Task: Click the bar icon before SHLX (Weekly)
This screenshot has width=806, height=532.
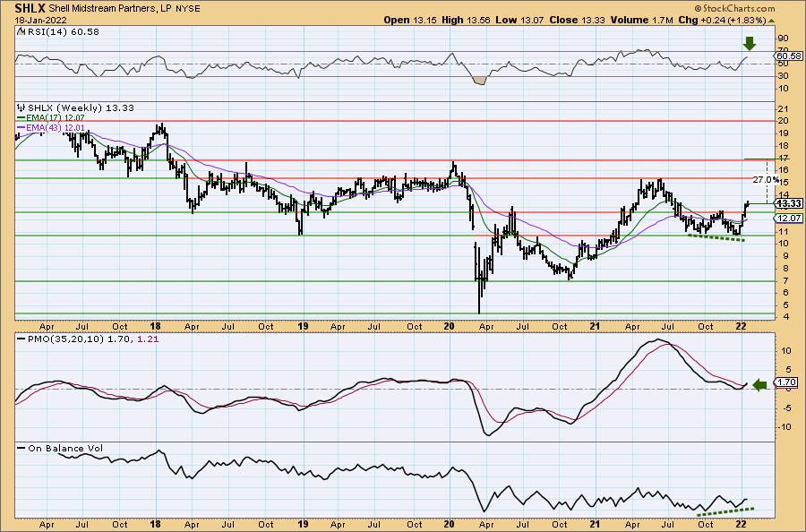Action: click(21, 108)
